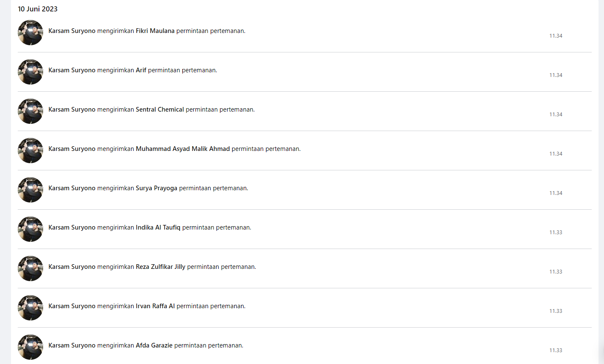The image size is (604, 364).
Task: Click Karsam Suryono name in Afda Garazie row
Action: click(72, 345)
